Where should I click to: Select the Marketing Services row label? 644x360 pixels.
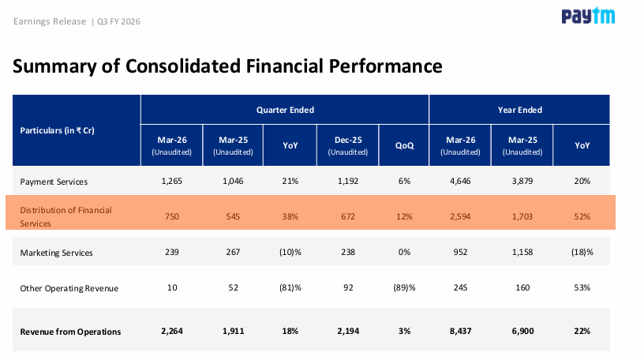56,253
